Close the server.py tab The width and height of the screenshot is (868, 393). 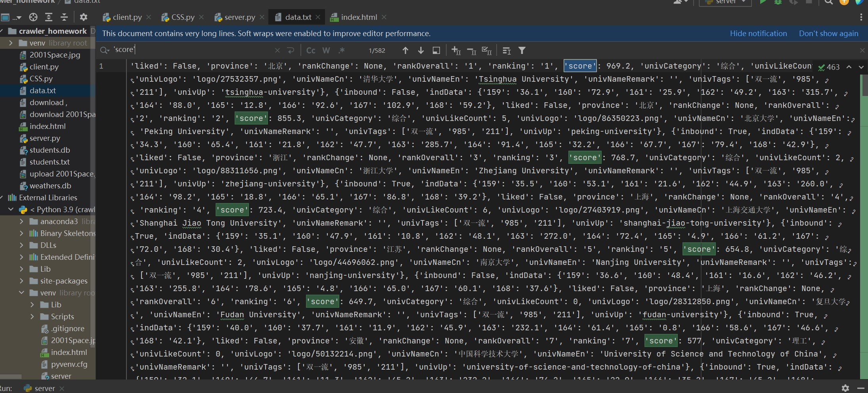(262, 17)
